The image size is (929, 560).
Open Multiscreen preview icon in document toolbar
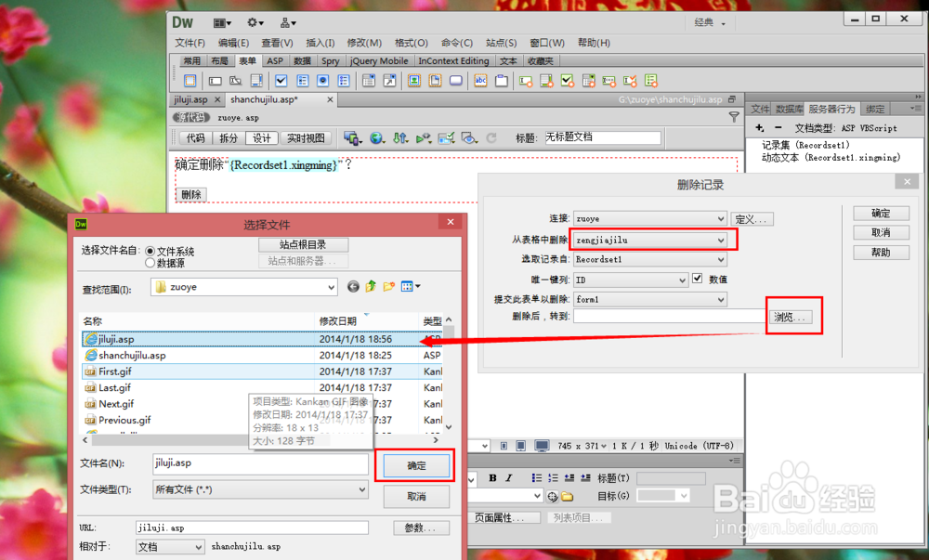tap(352, 138)
